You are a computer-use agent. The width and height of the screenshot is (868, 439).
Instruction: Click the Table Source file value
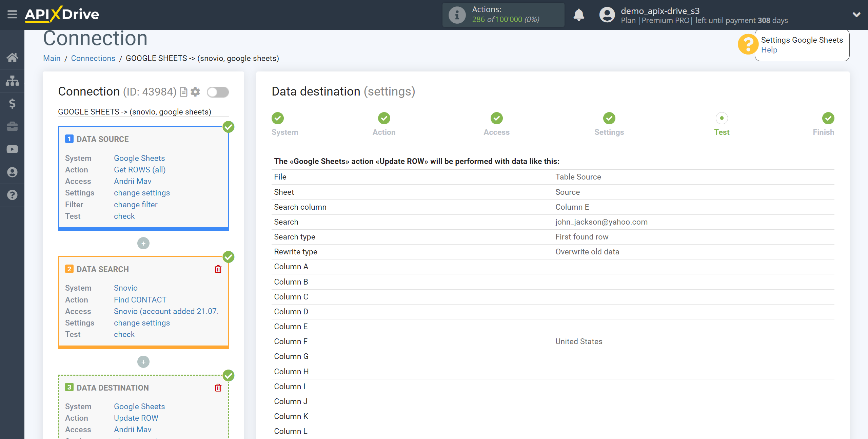[578, 177]
